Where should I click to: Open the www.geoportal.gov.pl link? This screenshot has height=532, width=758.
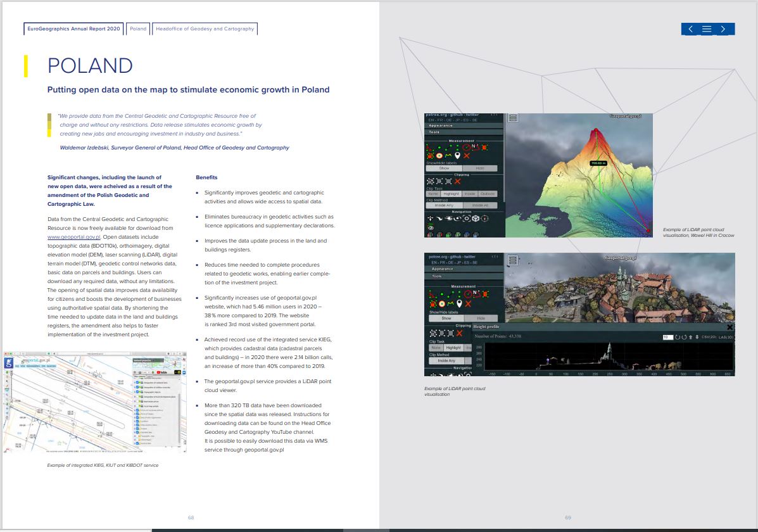(74, 237)
